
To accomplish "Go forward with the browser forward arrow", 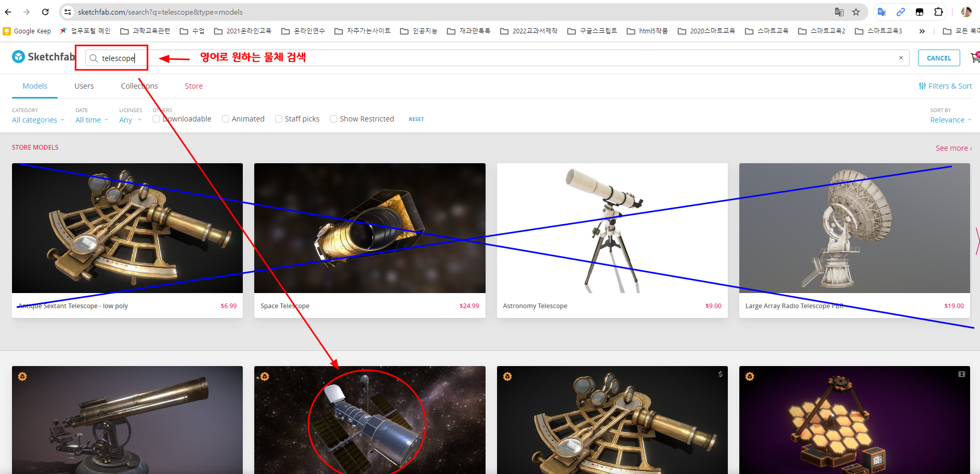I will [x=27, y=12].
